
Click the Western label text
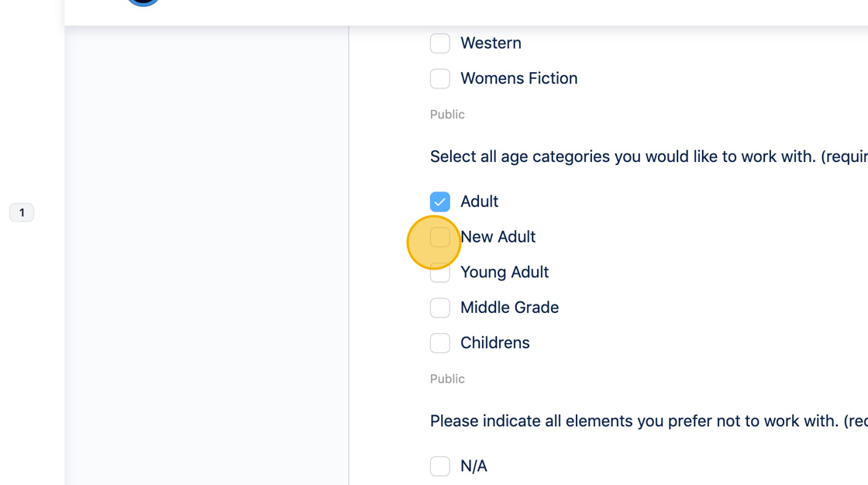pyautogui.click(x=491, y=43)
